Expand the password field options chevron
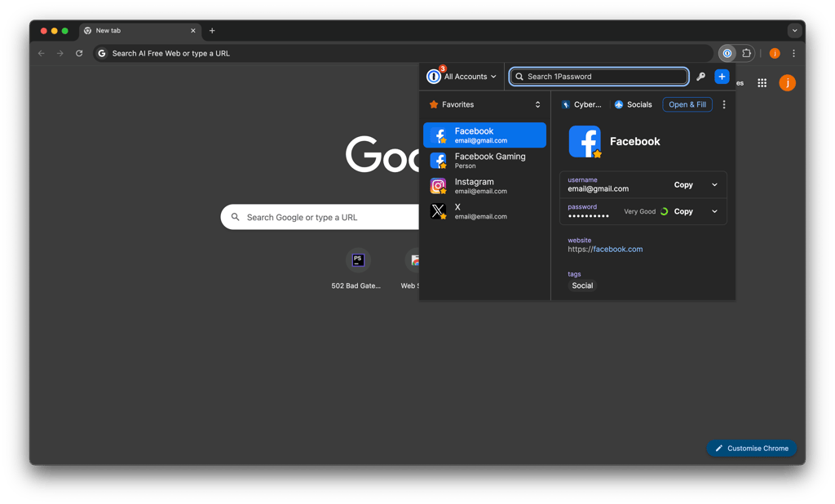835x504 pixels. click(x=714, y=211)
